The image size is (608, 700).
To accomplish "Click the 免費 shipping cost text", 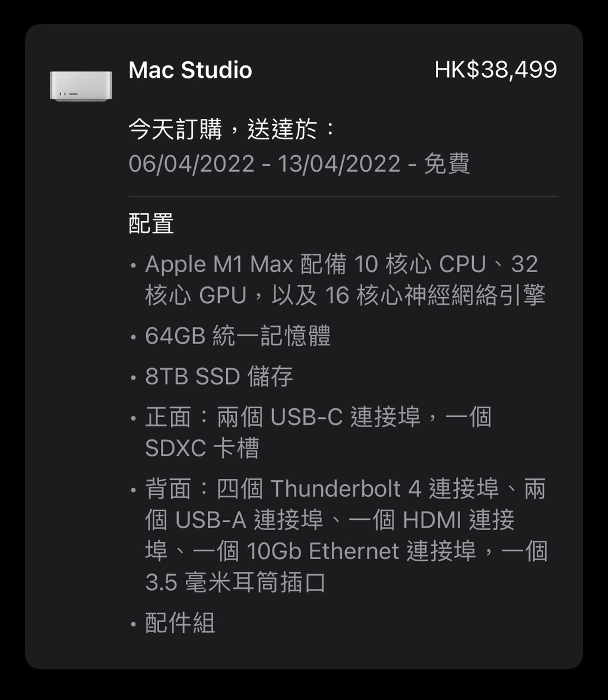I will (x=447, y=163).
